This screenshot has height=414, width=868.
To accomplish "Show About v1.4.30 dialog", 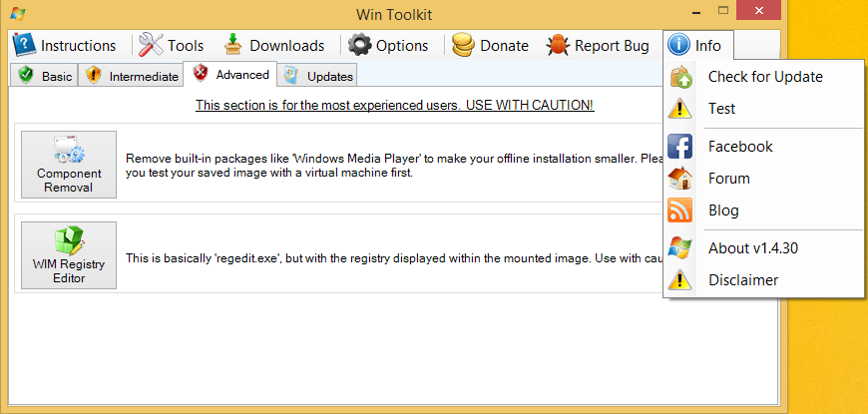I will click(764, 248).
